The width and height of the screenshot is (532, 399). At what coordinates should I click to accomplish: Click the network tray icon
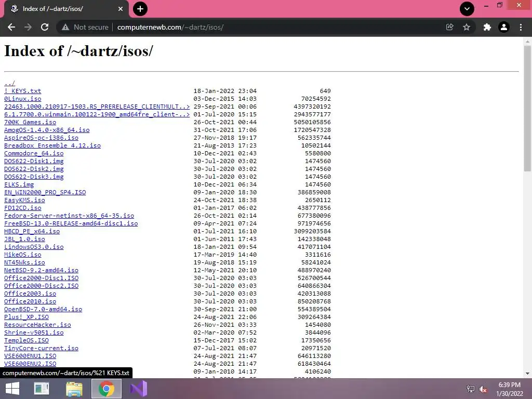[470, 389]
